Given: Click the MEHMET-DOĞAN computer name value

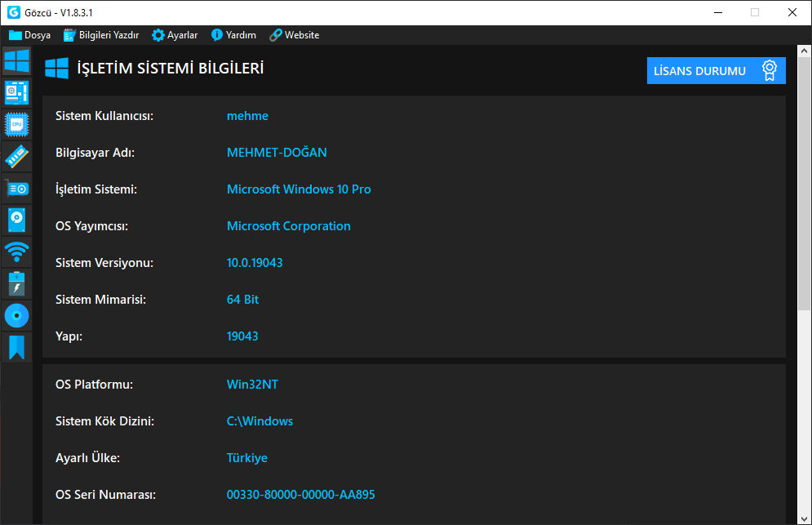Looking at the screenshot, I should click(x=277, y=153).
